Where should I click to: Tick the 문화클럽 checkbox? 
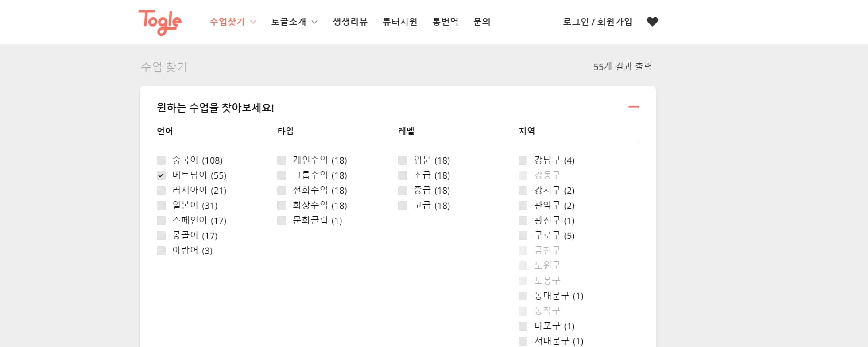[282, 221]
